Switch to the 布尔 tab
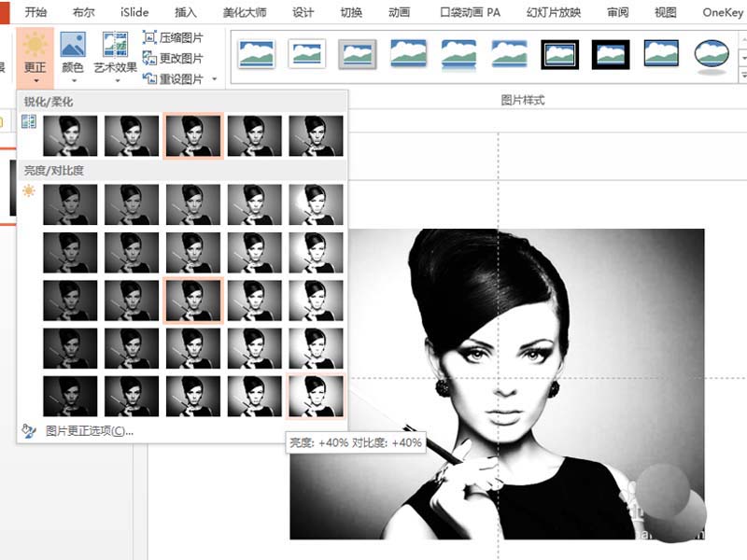This screenshot has width=747, height=560. [83, 12]
